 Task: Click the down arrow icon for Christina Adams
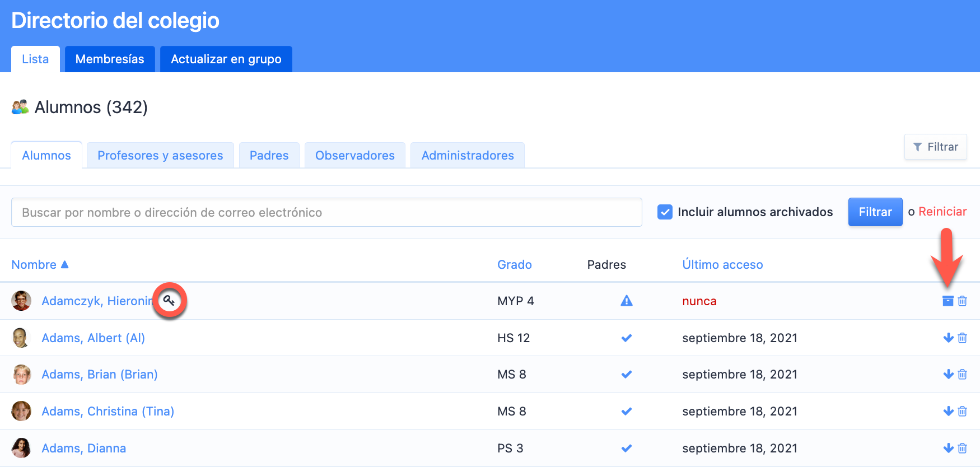click(948, 411)
